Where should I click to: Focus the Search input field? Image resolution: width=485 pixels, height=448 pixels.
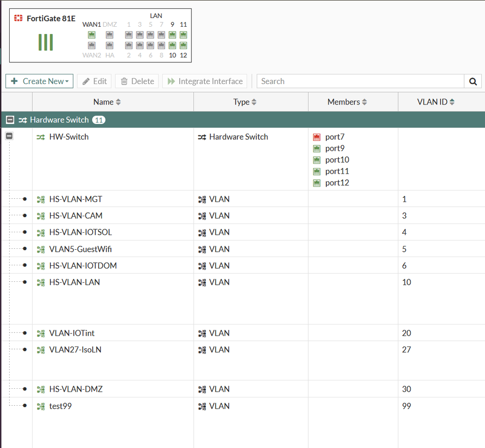coord(360,81)
